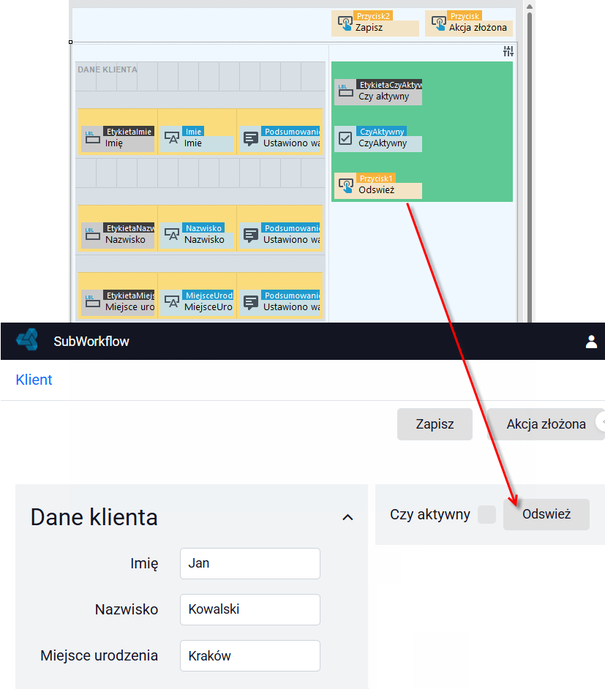Select the EtykietaNazwisko label component

coord(118,235)
